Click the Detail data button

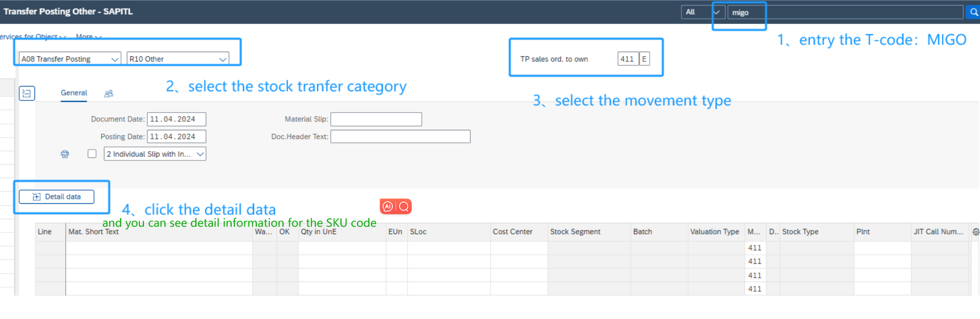(x=56, y=197)
